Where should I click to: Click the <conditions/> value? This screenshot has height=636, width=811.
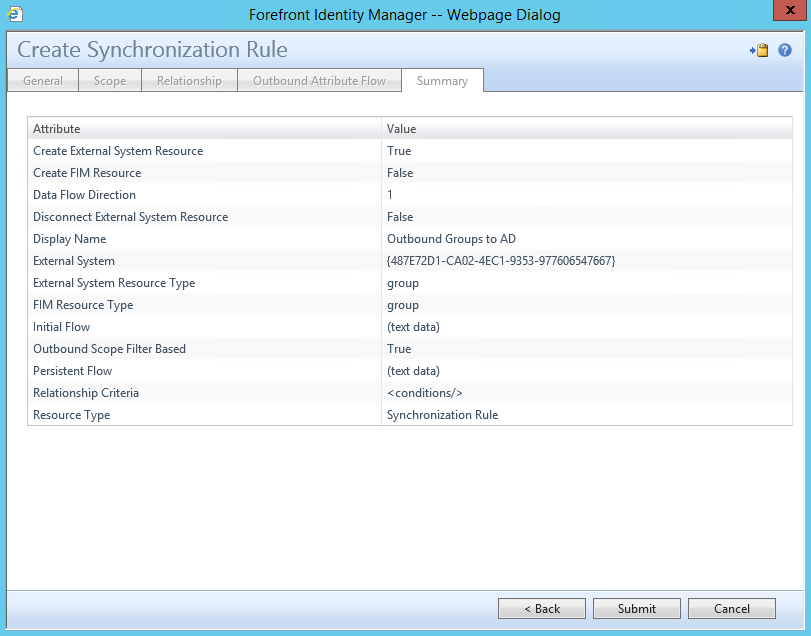(425, 393)
